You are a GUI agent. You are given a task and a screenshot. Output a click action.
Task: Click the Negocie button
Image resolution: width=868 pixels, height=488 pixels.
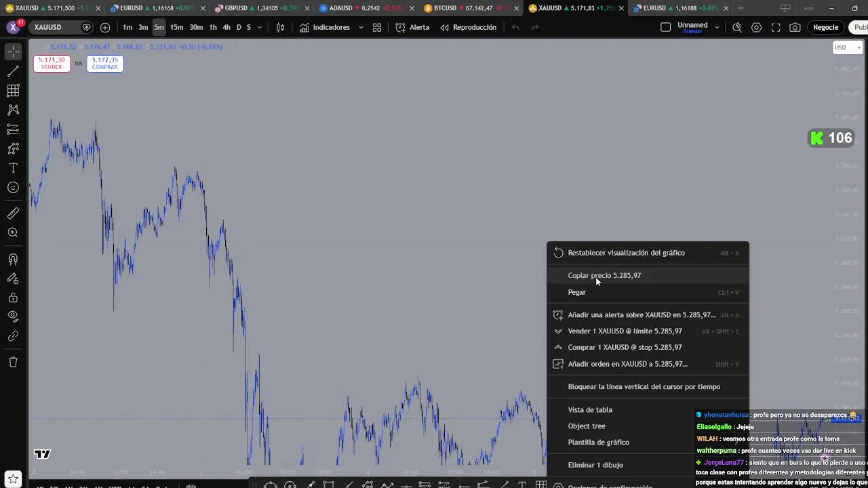(x=825, y=27)
